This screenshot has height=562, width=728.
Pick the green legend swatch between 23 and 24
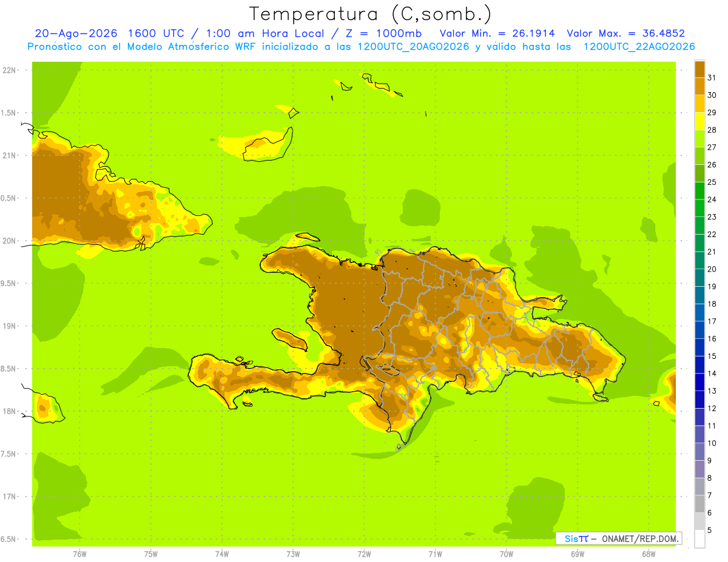pyautogui.click(x=699, y=208)
